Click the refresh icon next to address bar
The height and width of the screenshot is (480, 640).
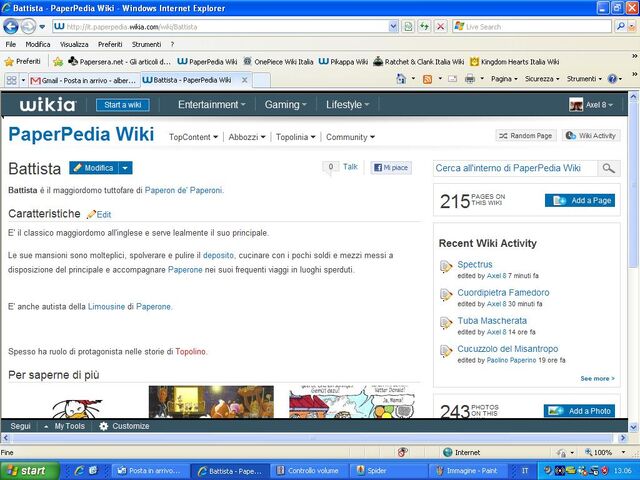tap(424, 27)
